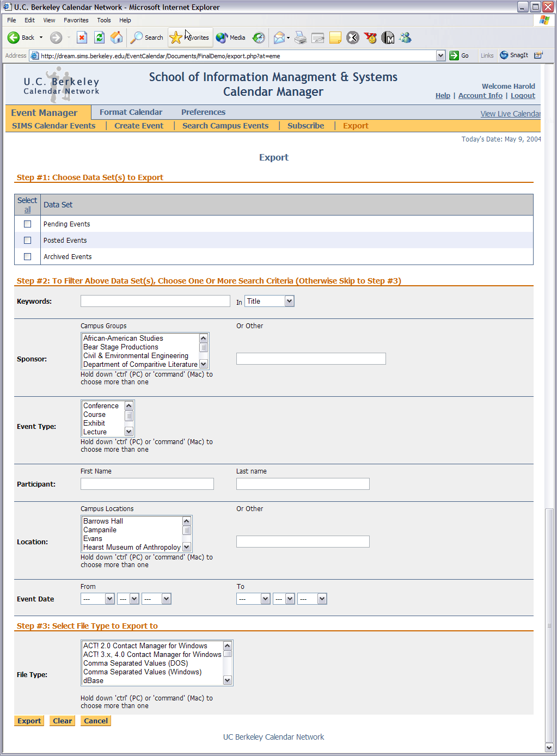Open the Edit menu
The height and width of the screenshot is (756, 557).
tap(29, 20)
